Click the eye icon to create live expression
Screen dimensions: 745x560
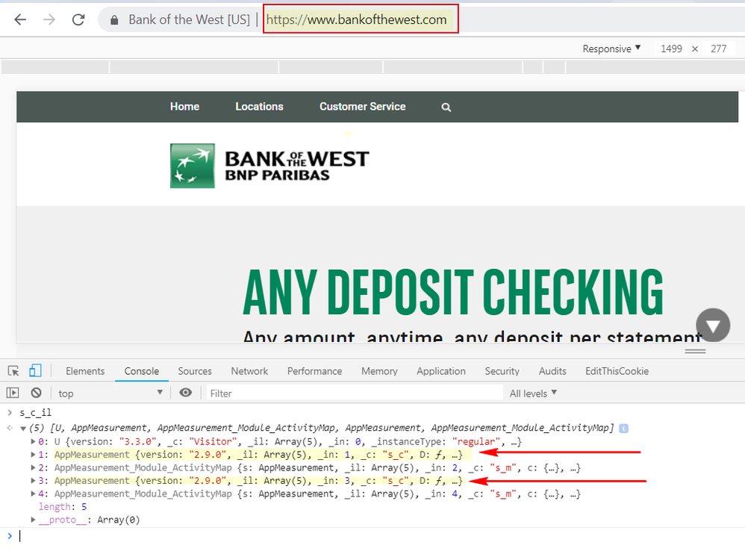click(x=186, y=393)
